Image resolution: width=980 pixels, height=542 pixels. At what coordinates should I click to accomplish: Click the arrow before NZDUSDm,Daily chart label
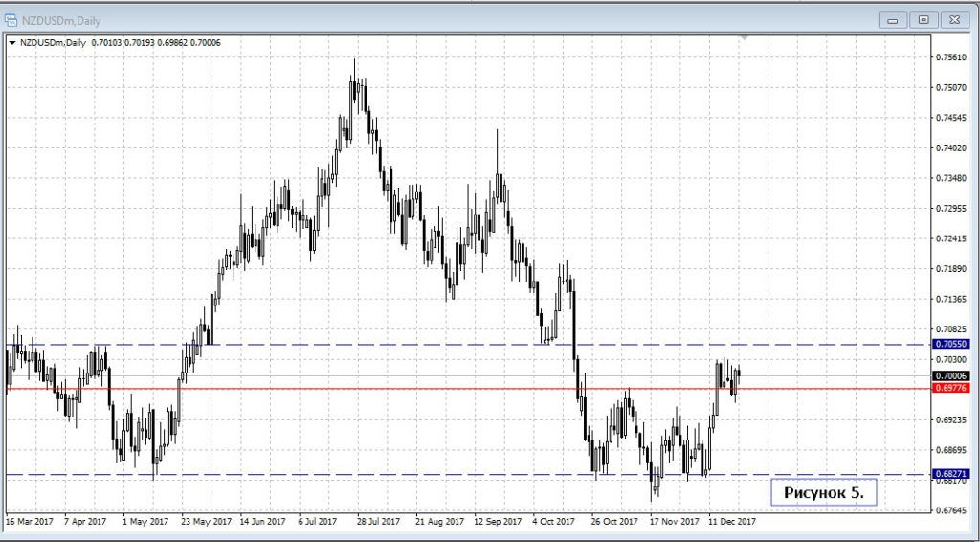click(11, 42)
